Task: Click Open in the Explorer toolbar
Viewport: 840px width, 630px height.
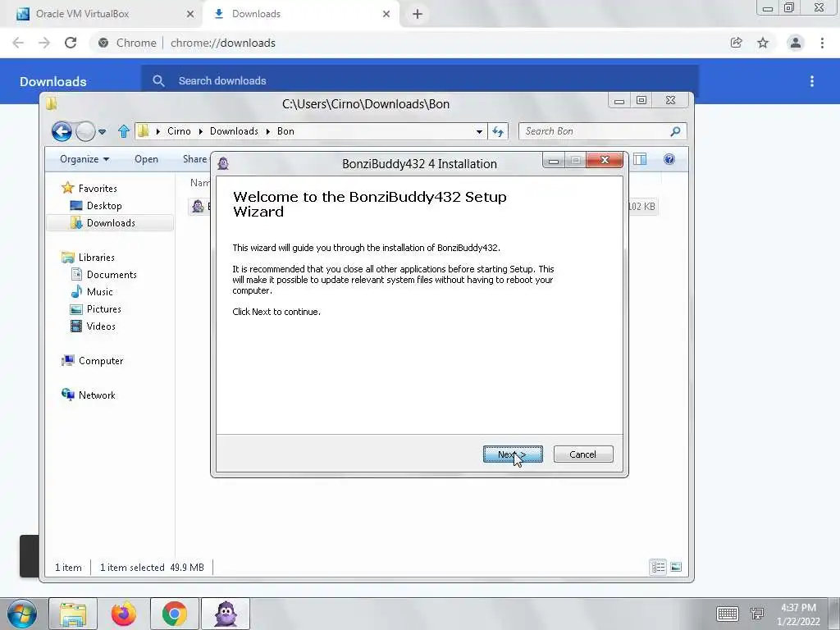Action: [146, 159]
